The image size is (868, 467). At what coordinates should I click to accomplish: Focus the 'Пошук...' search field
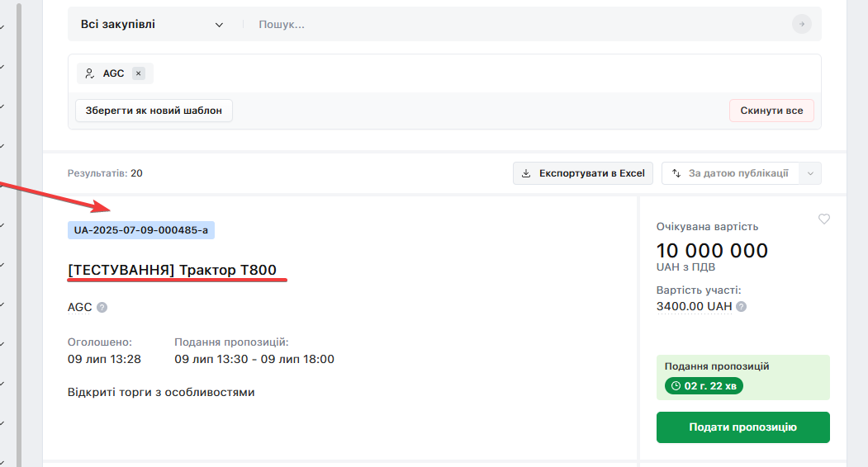(520, 25)
